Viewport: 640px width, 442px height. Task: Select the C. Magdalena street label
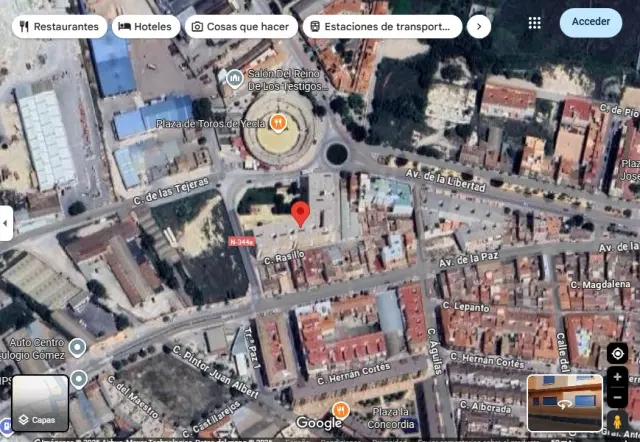click(600, 284)
